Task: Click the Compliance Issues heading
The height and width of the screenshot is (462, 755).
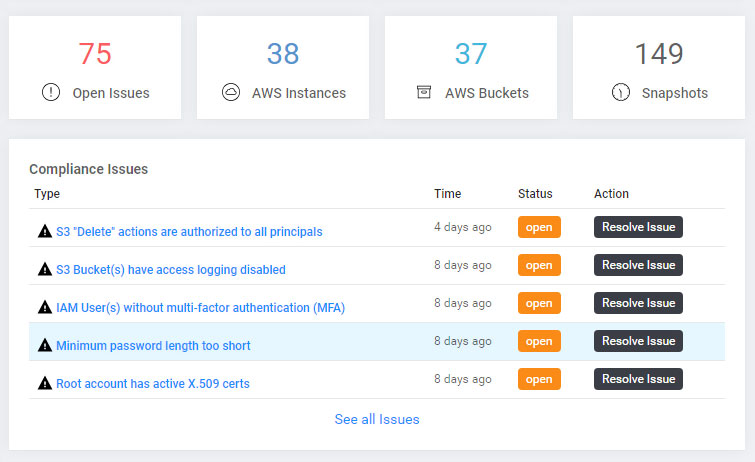Action: [x=89, y=169]
